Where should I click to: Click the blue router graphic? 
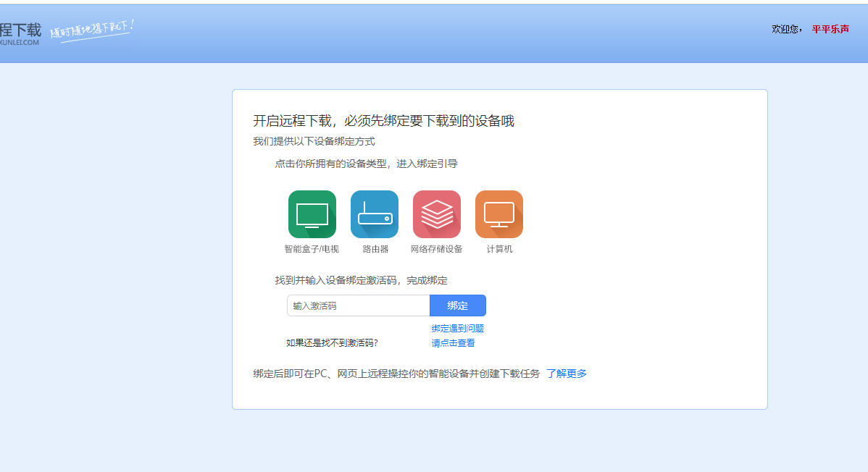point(374,214)
